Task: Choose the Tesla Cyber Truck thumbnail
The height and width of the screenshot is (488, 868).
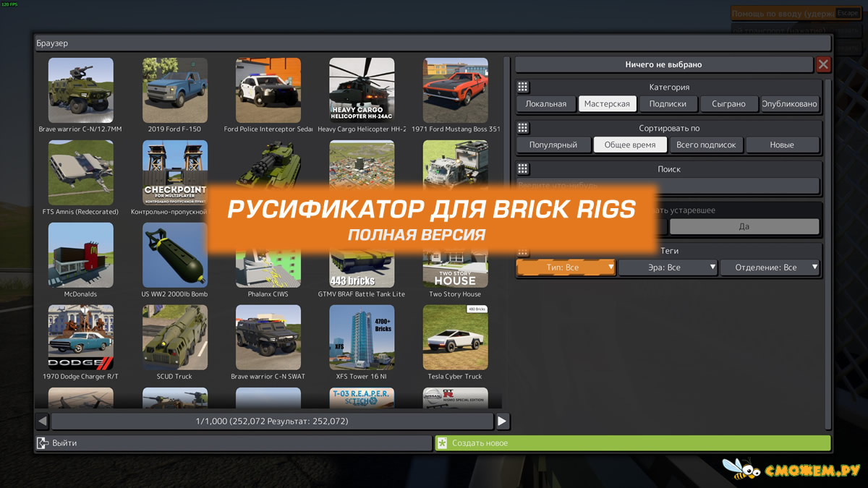Action: coord(456,338)
